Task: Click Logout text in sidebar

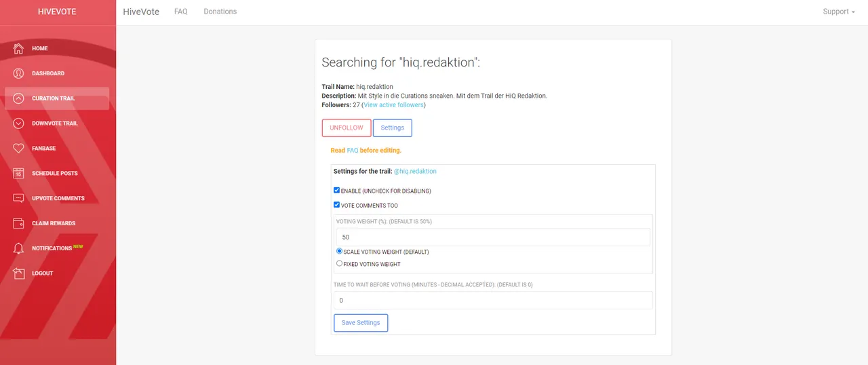Action: [42, 273]
